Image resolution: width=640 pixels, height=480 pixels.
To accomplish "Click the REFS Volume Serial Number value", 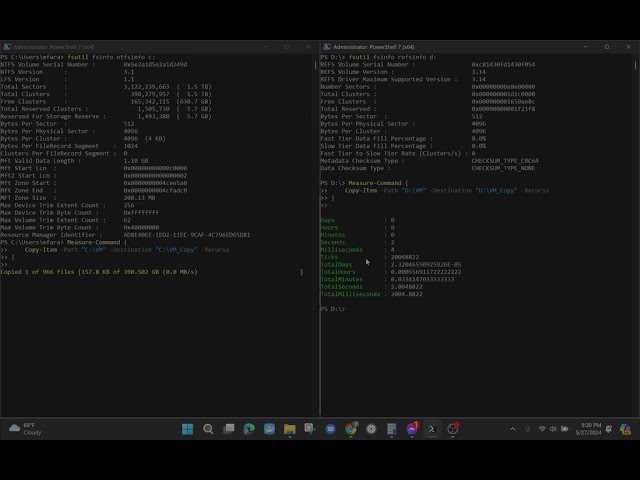I will click(x=503, y=64).
